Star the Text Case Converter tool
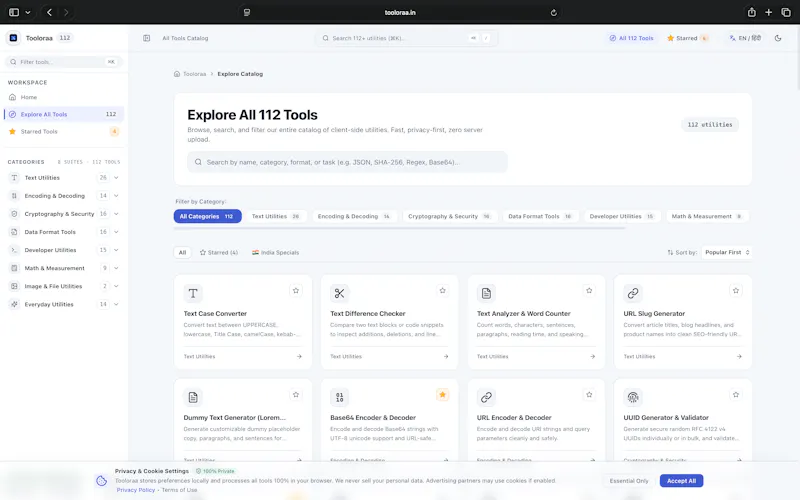This screenshot has height=500, width=800. 296,291
